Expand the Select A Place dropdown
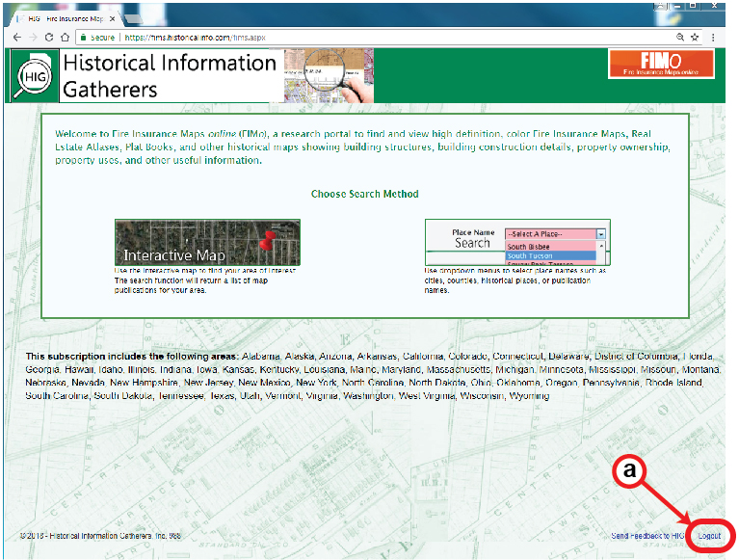The width and height of the screenshot is (739, 560). coord(600,233)
